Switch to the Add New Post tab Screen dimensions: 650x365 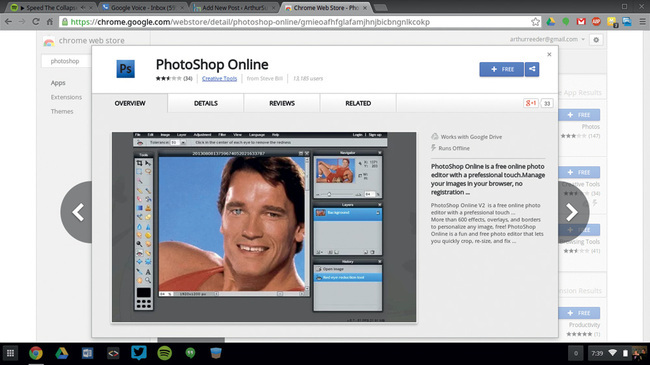(x=235, y=8)
